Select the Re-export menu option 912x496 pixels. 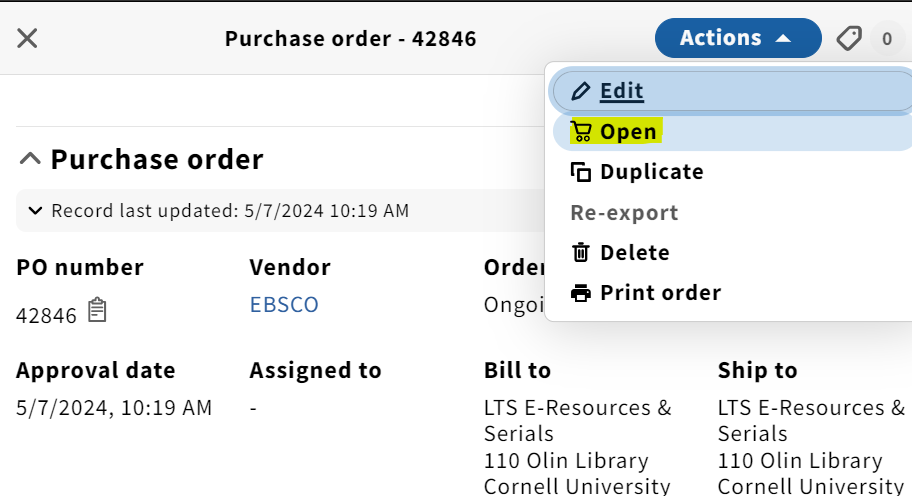[x=624, y=213]
